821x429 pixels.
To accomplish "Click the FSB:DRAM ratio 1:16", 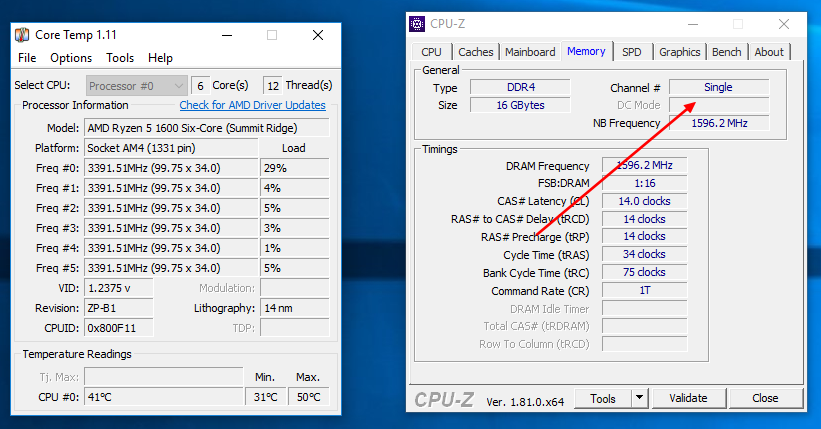I will (x=645, y=183).
